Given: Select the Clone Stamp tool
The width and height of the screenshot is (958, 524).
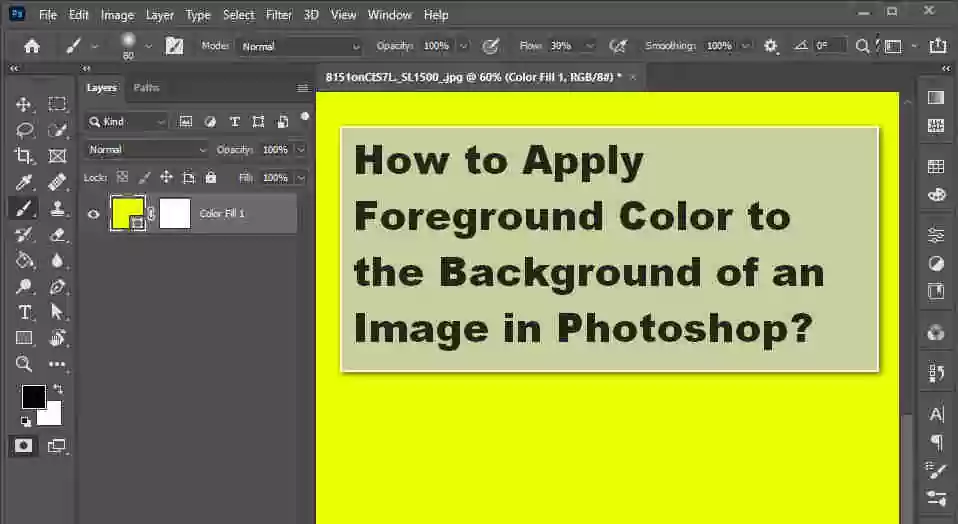Looking at the screenshot, I should pos(57,209).
